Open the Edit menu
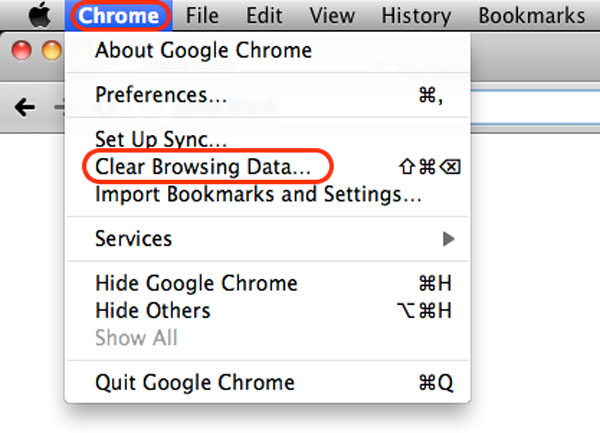The height and width of the screenshot is (433, 600). click(x=265, y=15)
